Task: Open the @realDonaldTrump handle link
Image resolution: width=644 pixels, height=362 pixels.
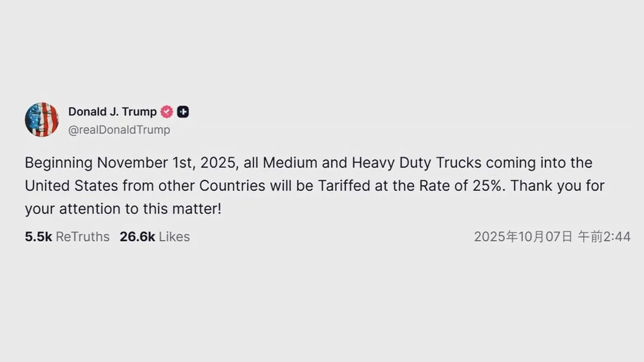Action: [119, 130]
